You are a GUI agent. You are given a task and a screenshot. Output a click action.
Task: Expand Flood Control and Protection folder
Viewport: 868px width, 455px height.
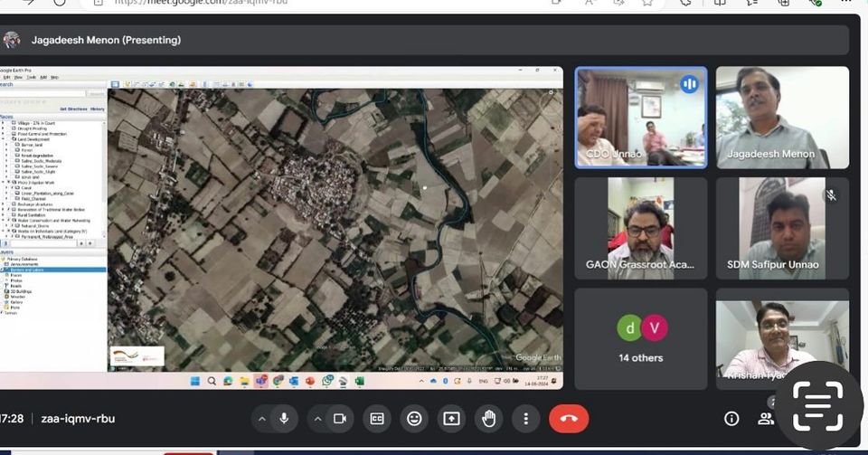2,134
